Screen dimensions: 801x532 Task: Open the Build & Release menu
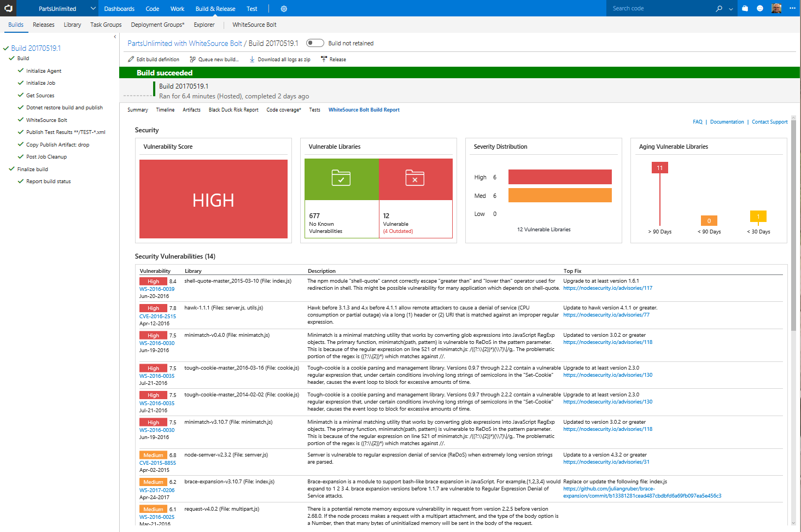215,9
